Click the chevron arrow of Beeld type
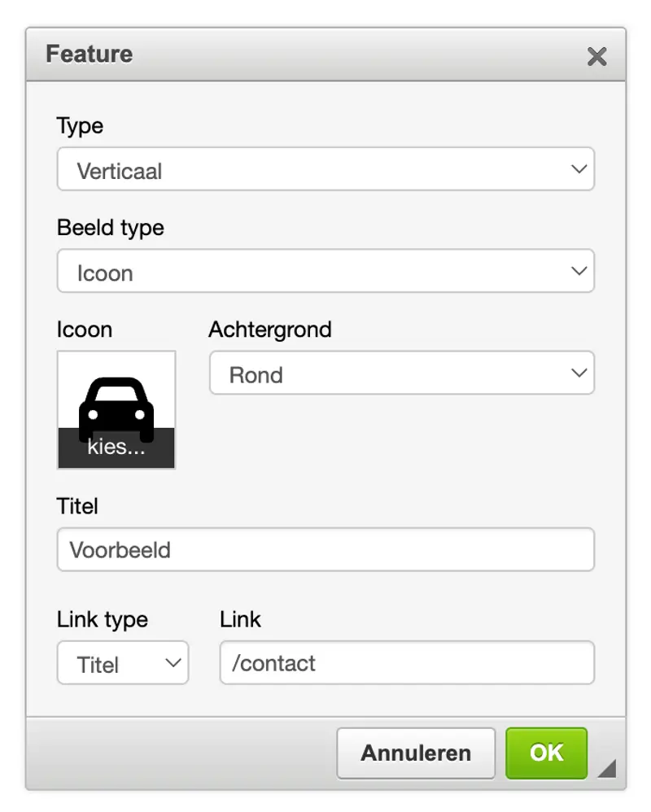The image size is (651, 812). 579,271
